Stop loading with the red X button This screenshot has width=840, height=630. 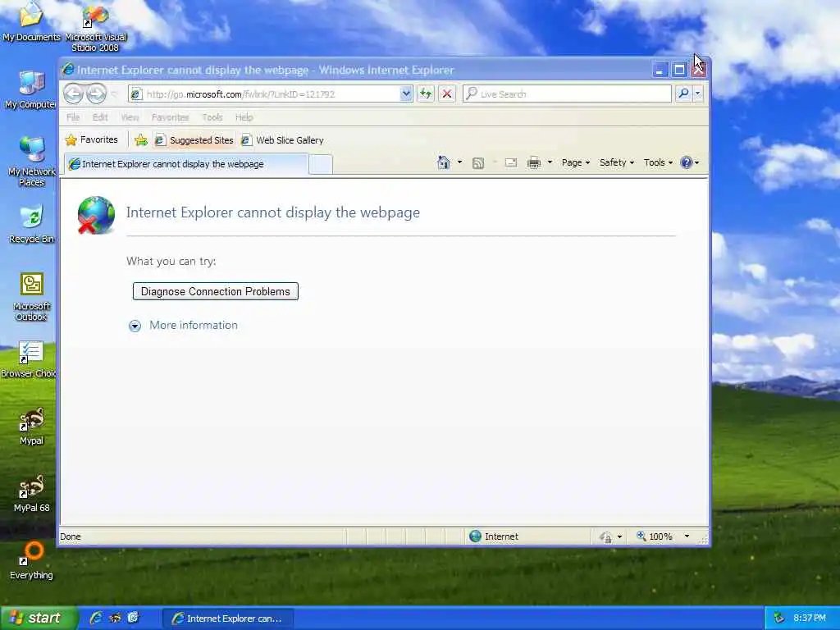(446, 94)
